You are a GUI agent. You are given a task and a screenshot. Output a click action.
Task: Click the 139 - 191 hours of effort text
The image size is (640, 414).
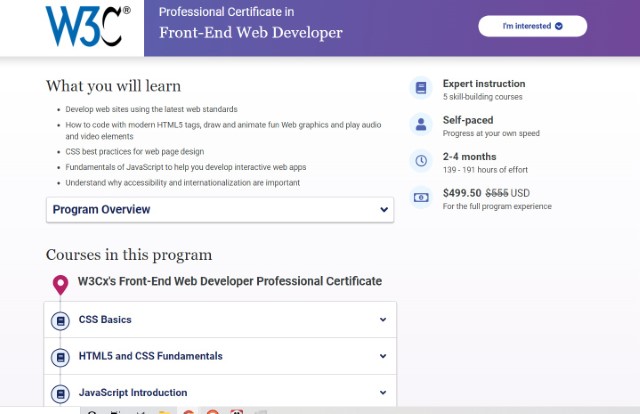click(x=485, y=170)
